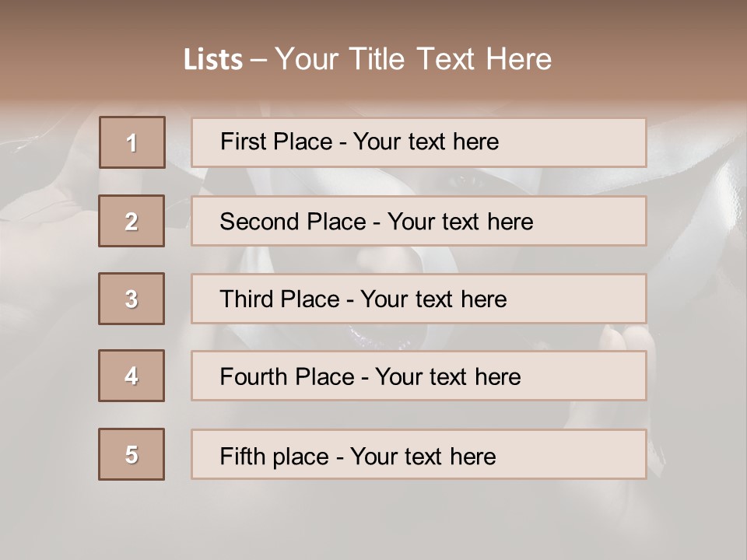
Task: Click "Your text here" in the Fourth Place row
Action: tap(448, 377)
